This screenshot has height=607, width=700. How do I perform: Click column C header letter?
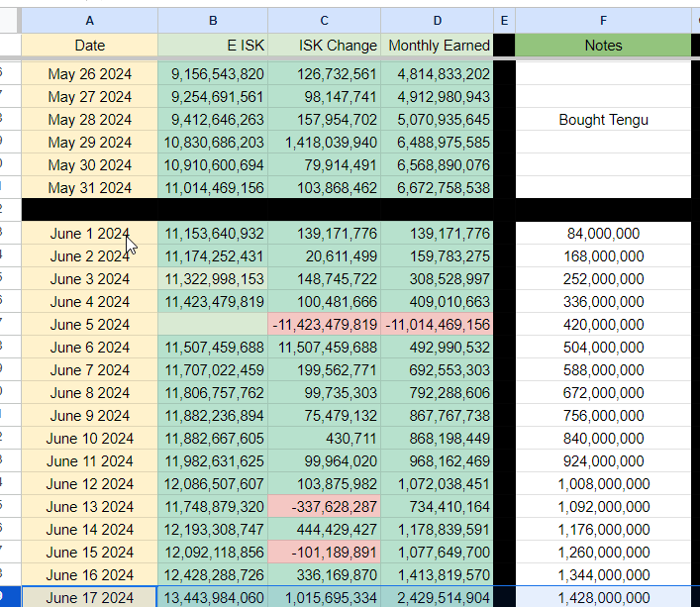[324, 20]
